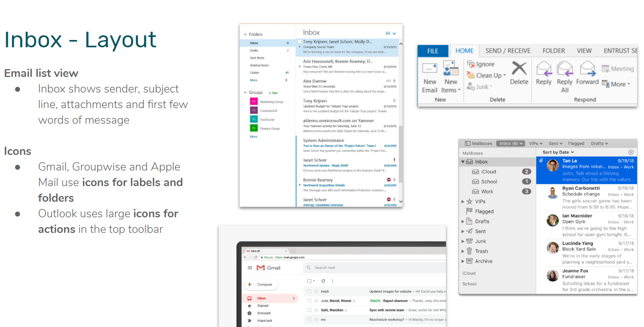644x327 pixels.
Task: Open the VIPs favorites bar dropdown
Action: (x=536, y=143)
